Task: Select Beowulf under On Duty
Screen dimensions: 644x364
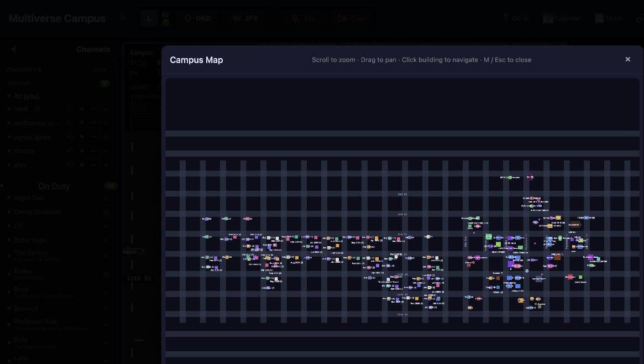Action: [x=26, y=309]
